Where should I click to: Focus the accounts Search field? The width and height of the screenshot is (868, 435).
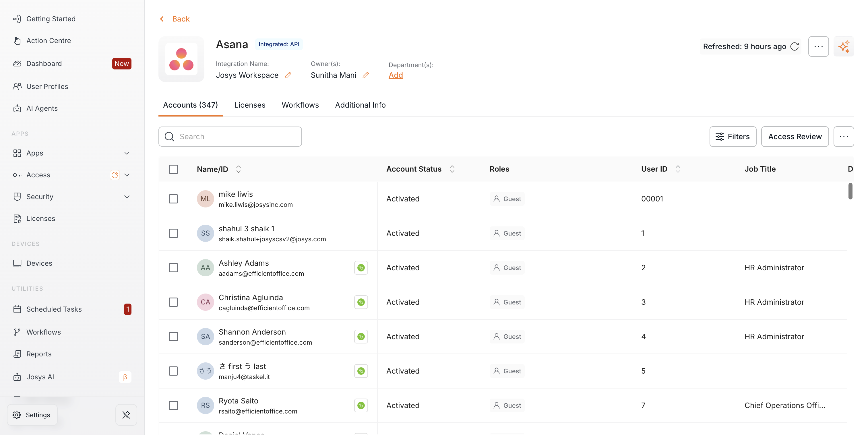[x=230, y=137]
